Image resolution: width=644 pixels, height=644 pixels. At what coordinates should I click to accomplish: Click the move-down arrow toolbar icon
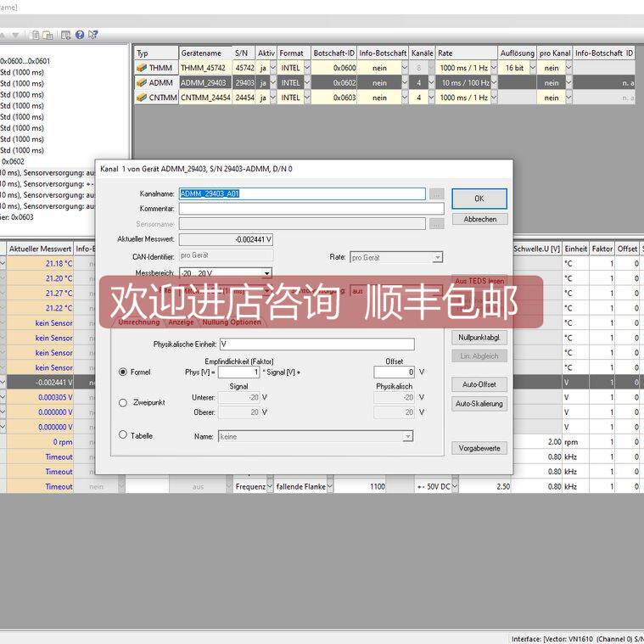pos(15,36)
